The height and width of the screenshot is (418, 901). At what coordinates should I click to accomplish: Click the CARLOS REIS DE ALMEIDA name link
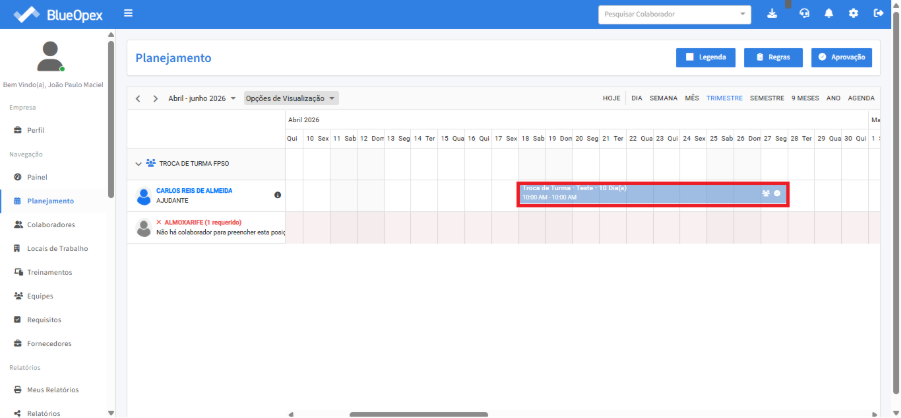[194, 190]
